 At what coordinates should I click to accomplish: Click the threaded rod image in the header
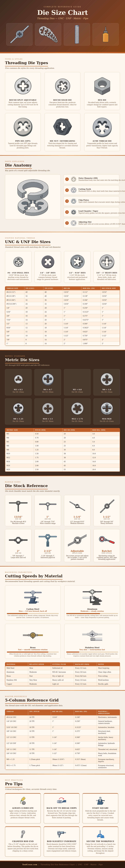point(77,34)
